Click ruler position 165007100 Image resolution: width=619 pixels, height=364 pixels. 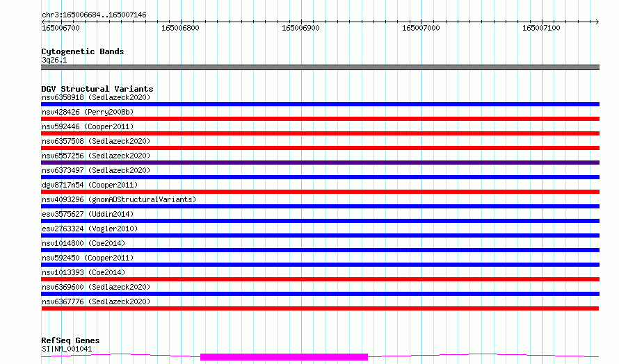[x=541, y=28]
